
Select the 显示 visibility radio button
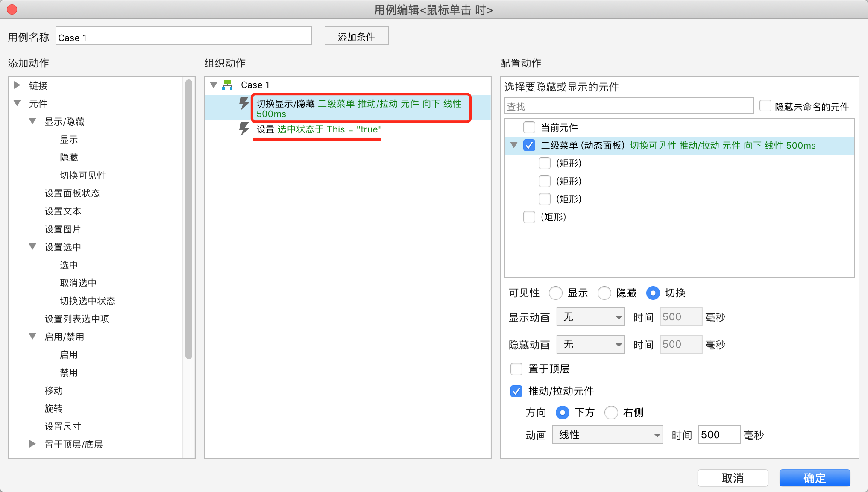pyautogui.click(x=556, y=293)
